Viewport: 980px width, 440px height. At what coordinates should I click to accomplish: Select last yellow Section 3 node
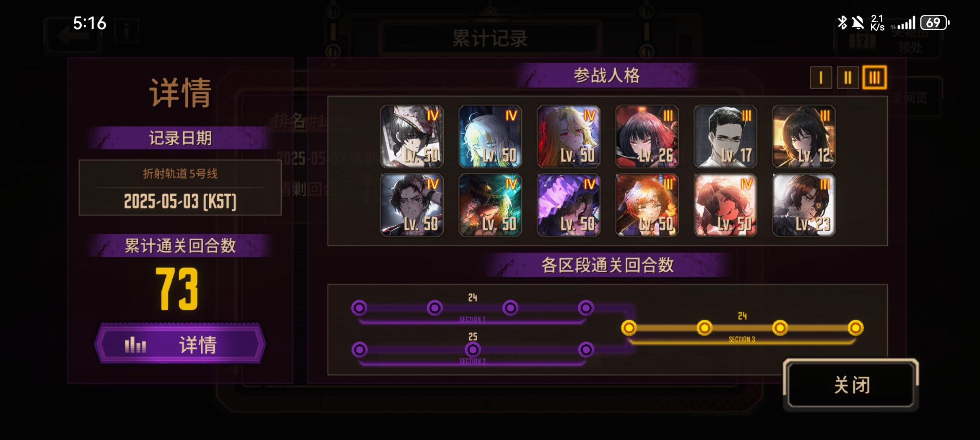pos(856,328)
